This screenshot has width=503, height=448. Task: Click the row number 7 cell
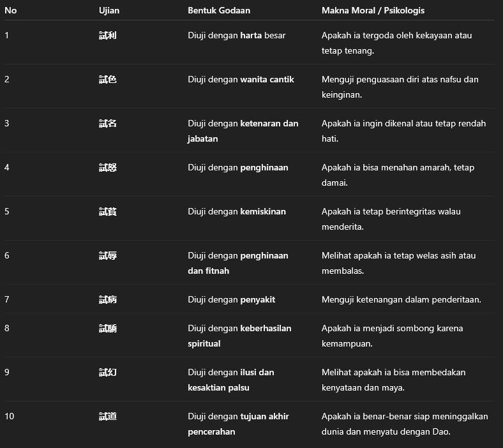click(7, 300)
